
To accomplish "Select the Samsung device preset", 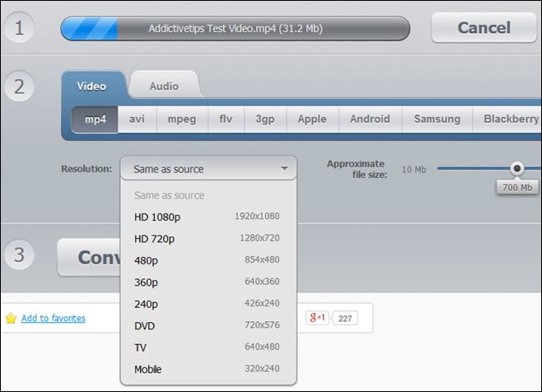I will click(x=437, y=119).
